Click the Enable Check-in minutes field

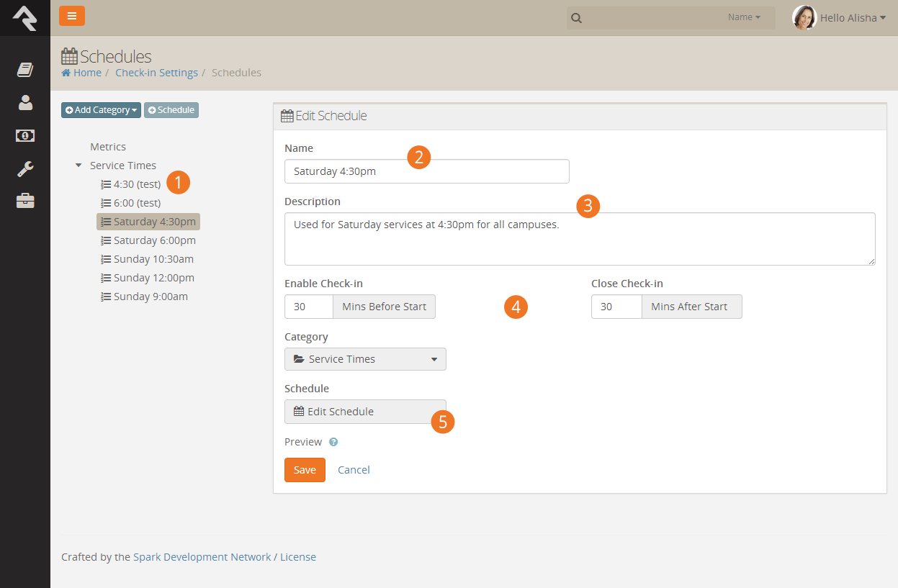point(309,307)
